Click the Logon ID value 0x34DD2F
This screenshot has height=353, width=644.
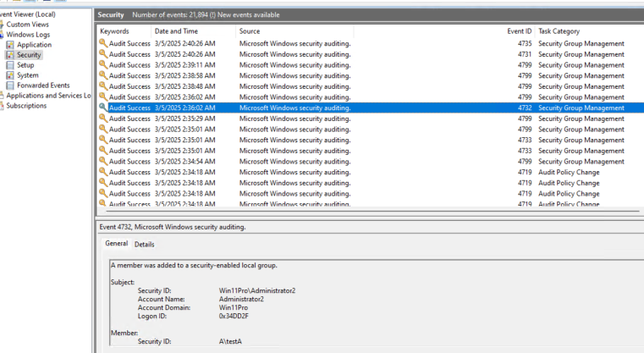234,316
